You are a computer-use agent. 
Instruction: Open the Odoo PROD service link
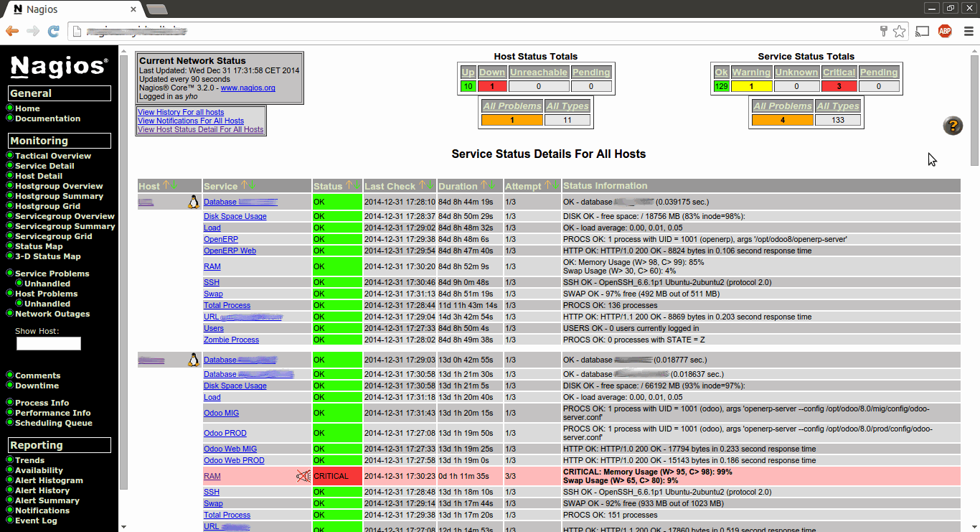pos(225,433)
